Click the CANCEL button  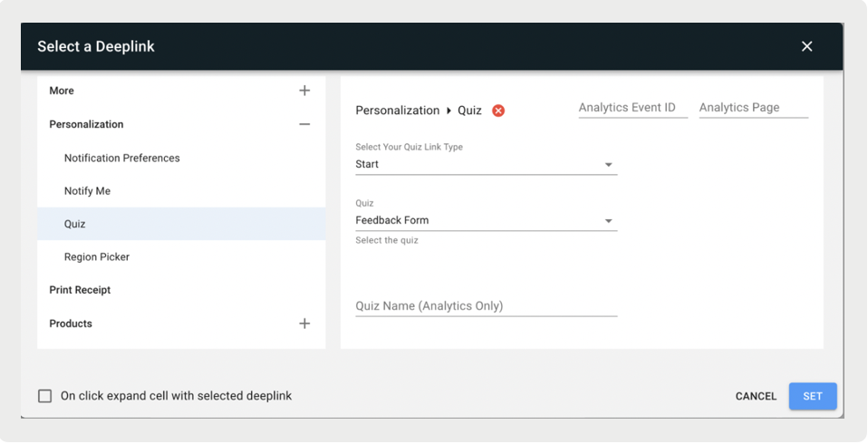(x=756, y=396)
